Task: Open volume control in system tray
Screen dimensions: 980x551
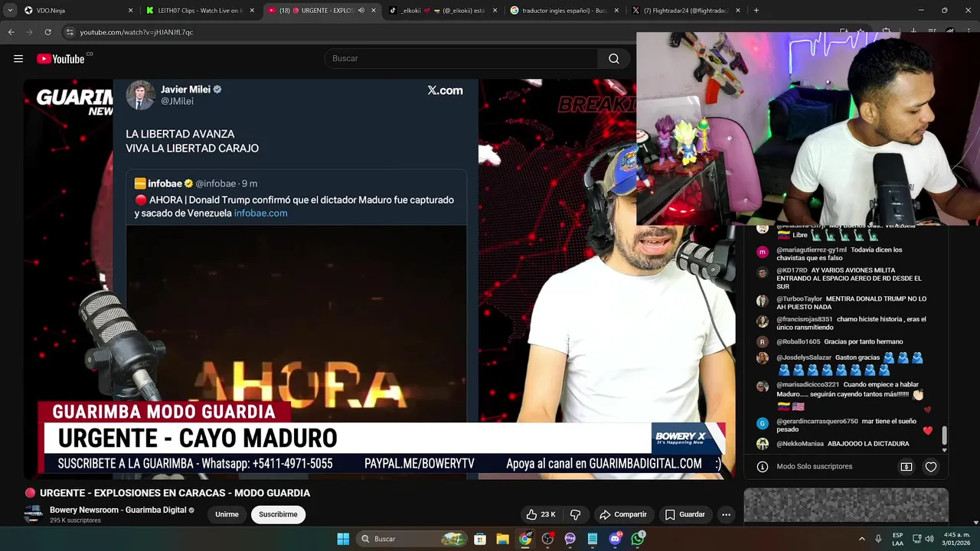Action: (x=929, y=539)
